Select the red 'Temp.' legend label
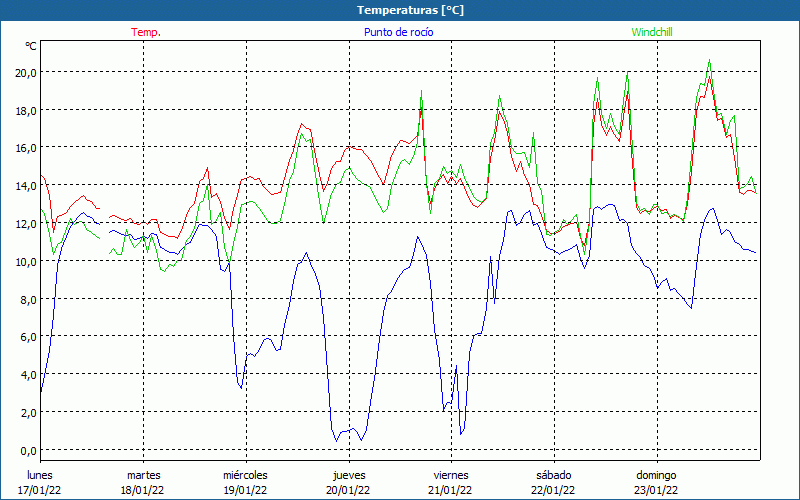Viewport: 800px width, 500px height. pyautogui.click(x=146, y=32)
